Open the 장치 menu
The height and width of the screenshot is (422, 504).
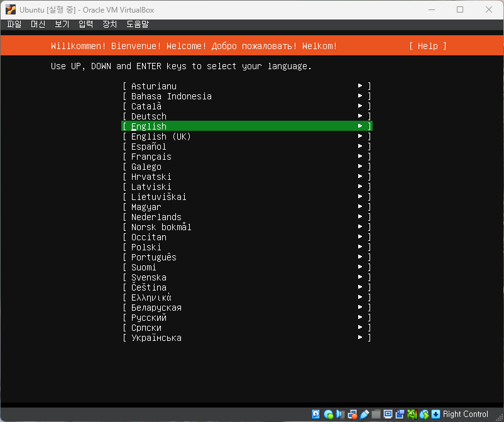109,24
